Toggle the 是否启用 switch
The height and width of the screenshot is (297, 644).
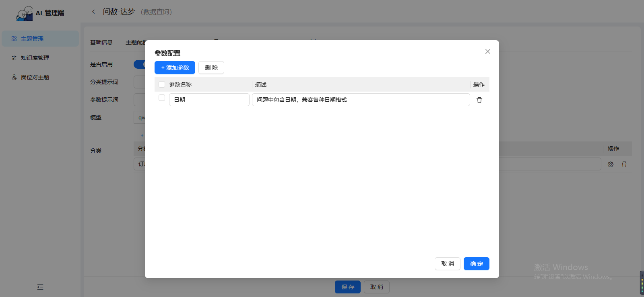click(139, 64)
